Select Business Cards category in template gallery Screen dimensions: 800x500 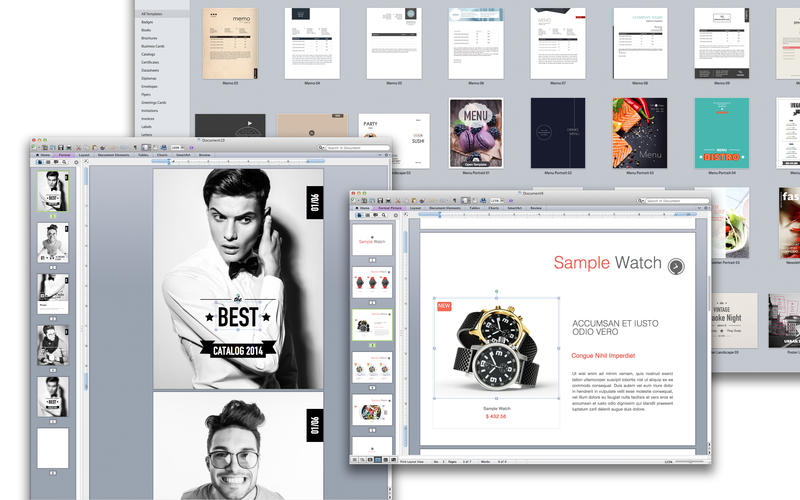tap(153, 46)
